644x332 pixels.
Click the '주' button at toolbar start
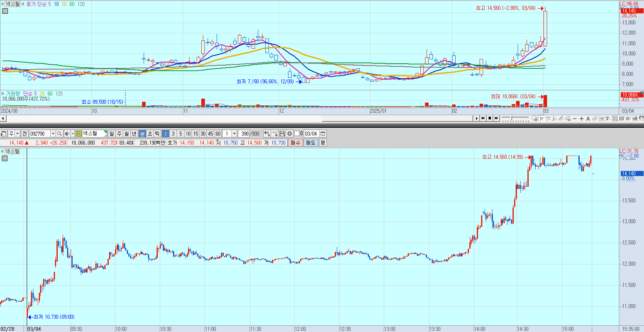pyautogui.click(x=11, y=134)
